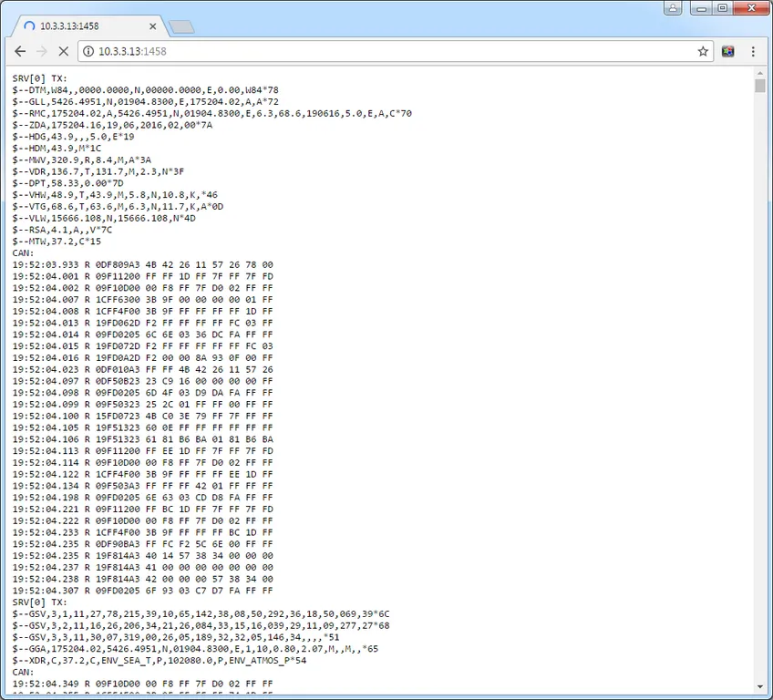The image size is (773, 700).
Task: Click CAN row 19:52:04.237 19F814A3
Action: (x=142, y=568)
